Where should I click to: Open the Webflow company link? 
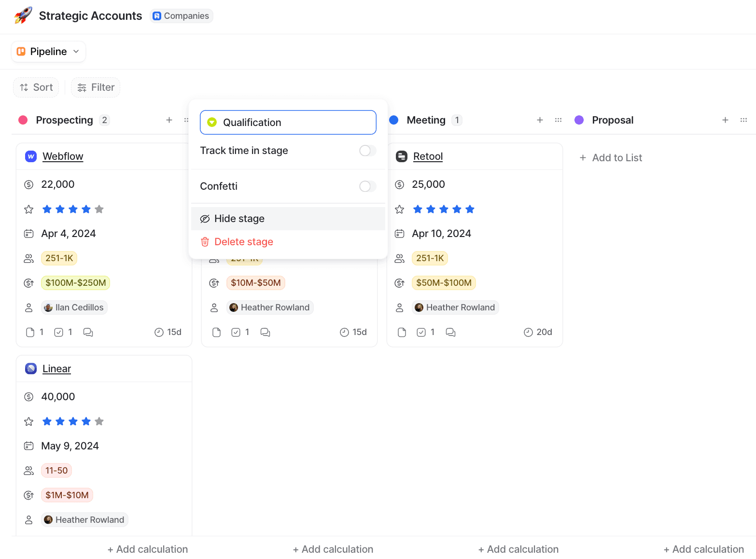(x=63, y=156)
